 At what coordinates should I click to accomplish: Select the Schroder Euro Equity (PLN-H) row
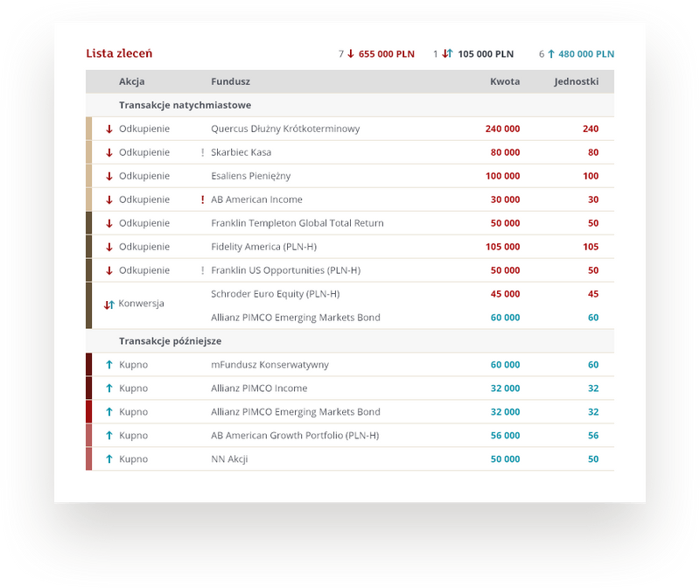(275, 294)
